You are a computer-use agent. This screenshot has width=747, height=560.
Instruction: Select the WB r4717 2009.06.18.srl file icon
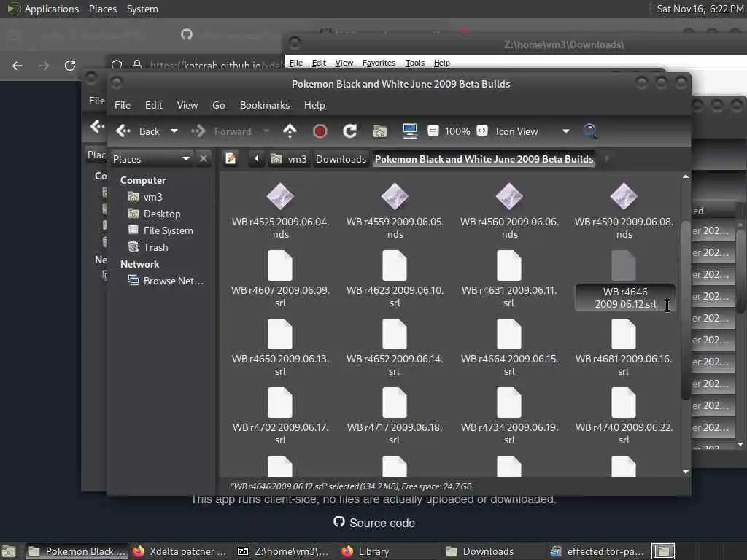click(x=395, y=402)
